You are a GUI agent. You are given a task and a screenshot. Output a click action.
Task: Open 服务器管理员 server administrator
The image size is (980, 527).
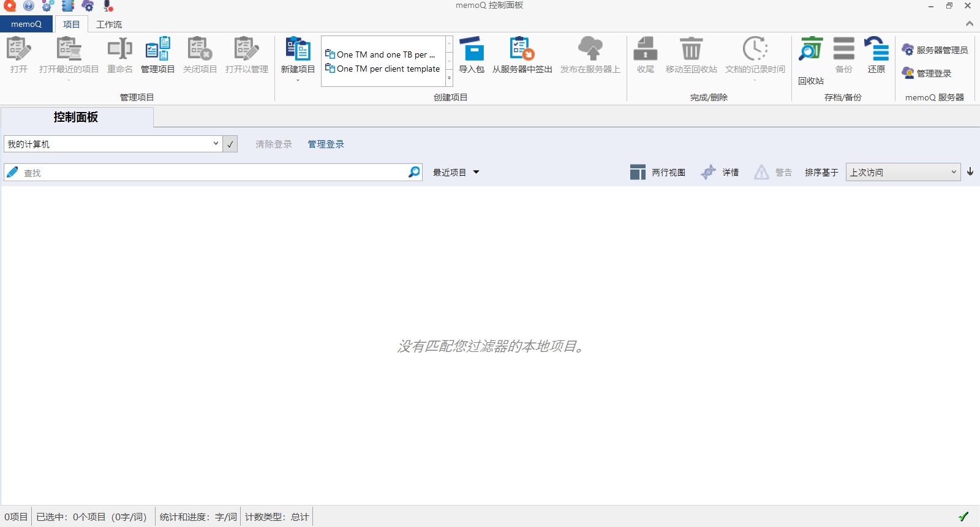[x=935, y=50]
